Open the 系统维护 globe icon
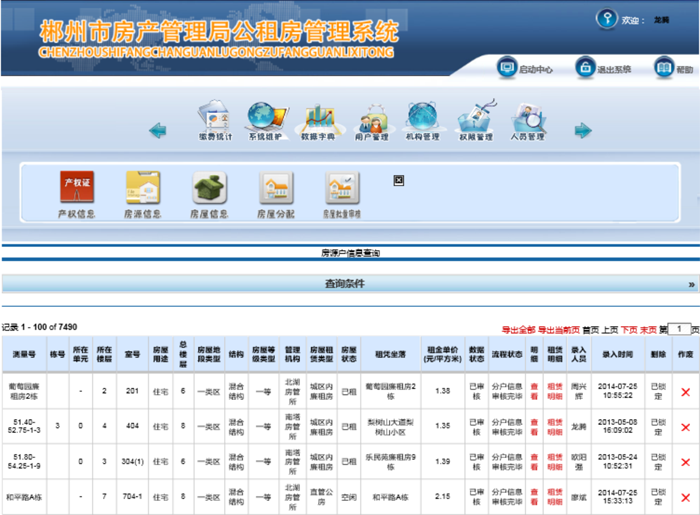 click(x=265, y=117)
